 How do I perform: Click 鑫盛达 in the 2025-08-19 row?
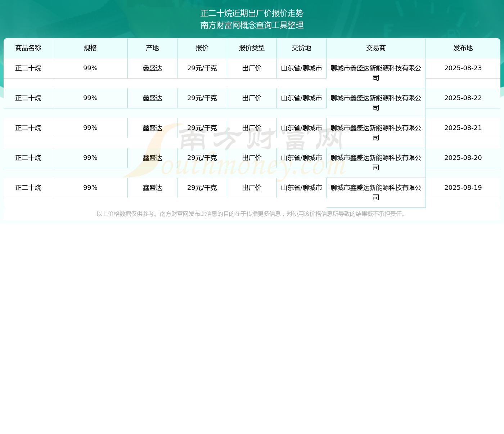coord(152,188)
